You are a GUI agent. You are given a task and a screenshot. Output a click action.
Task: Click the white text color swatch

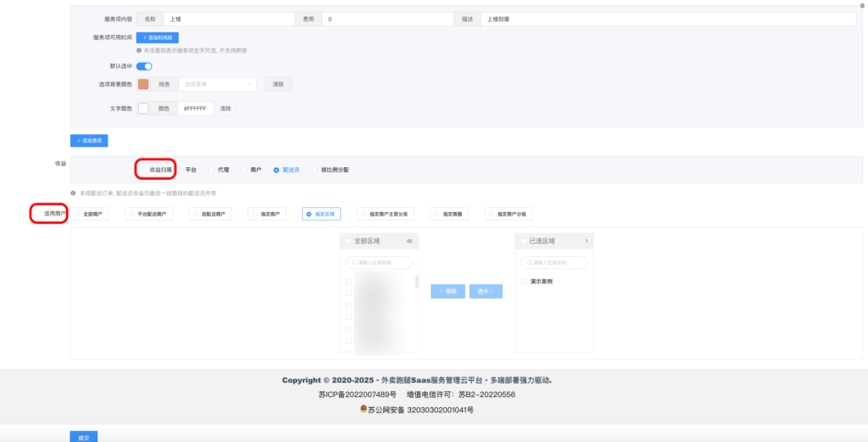coord(143,109)
